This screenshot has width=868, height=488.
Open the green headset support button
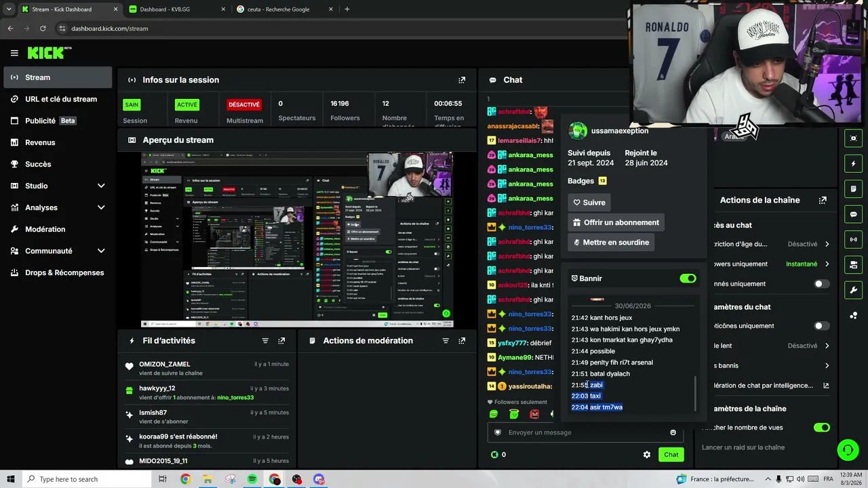coord(847,449)
